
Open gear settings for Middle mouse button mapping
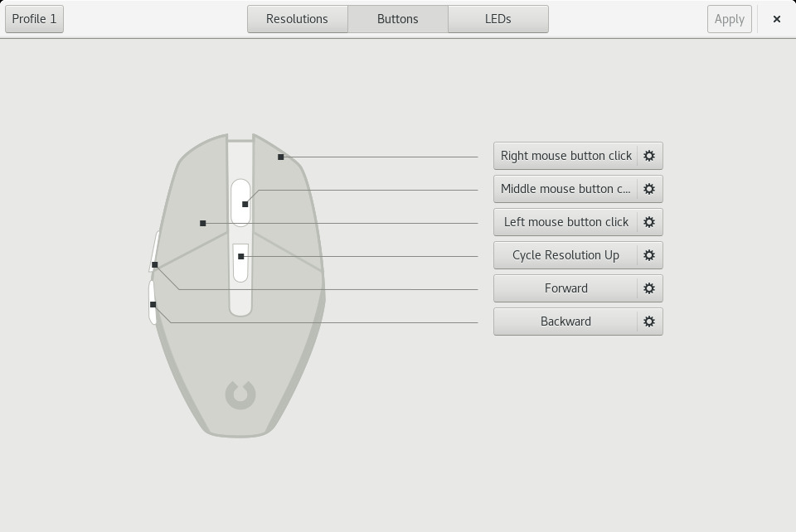click(x=649, y=189)
